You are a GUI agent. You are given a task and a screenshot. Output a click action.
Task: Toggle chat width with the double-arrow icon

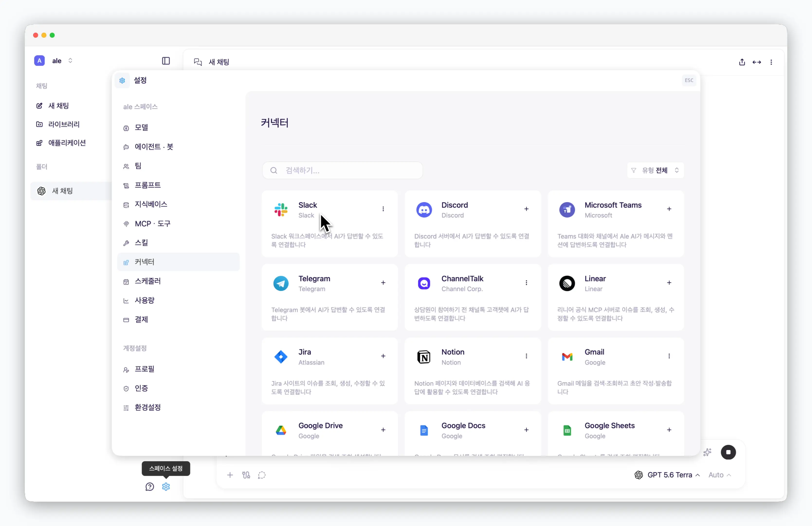pyautogui.click(x=756, y=62)
